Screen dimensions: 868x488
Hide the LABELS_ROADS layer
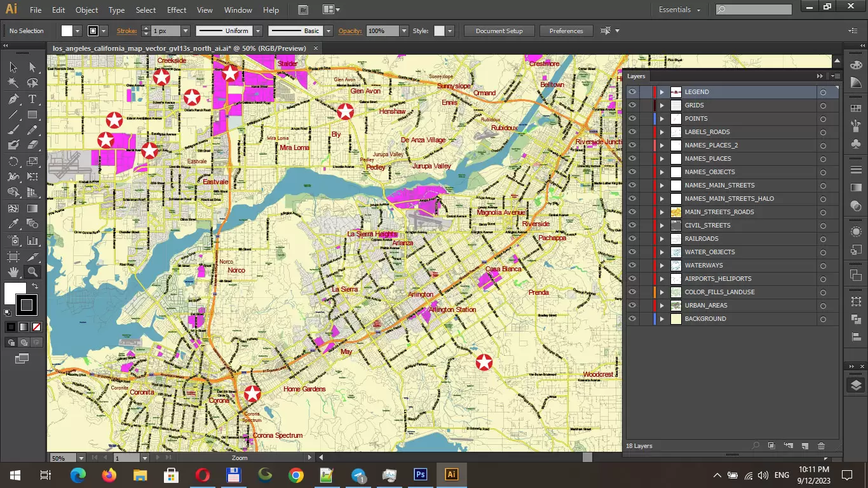pyautogui.click(x=632, y=132)
